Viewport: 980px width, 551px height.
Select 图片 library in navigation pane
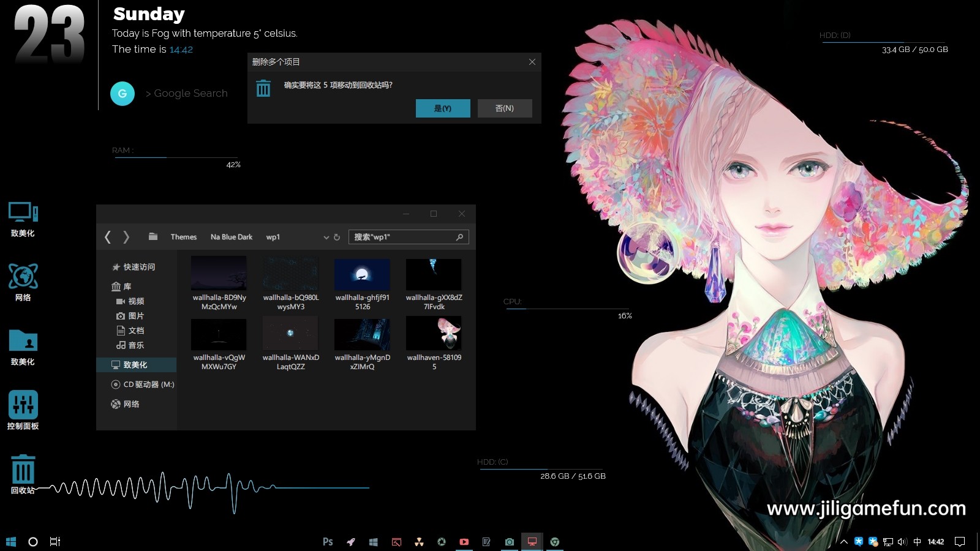pos(130,316)
